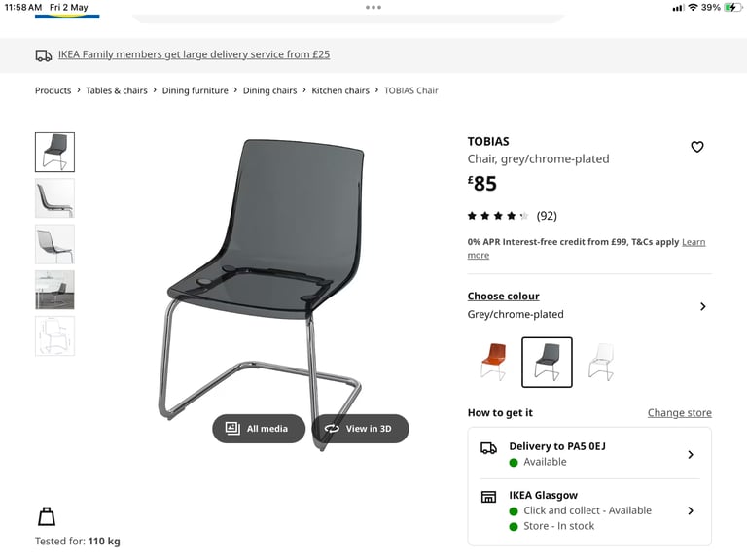Click the IKEA logo at top left
This screenshot has height=560, width=747.
coord(67,17)
